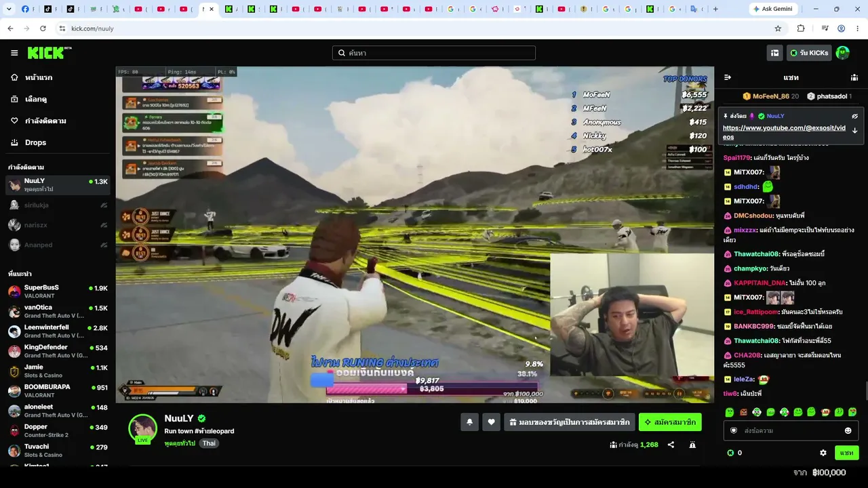The height and width of the screenshot is (488, 868).
Task: Open the กำลังติดตาม following page
Action: pos(58,121)
